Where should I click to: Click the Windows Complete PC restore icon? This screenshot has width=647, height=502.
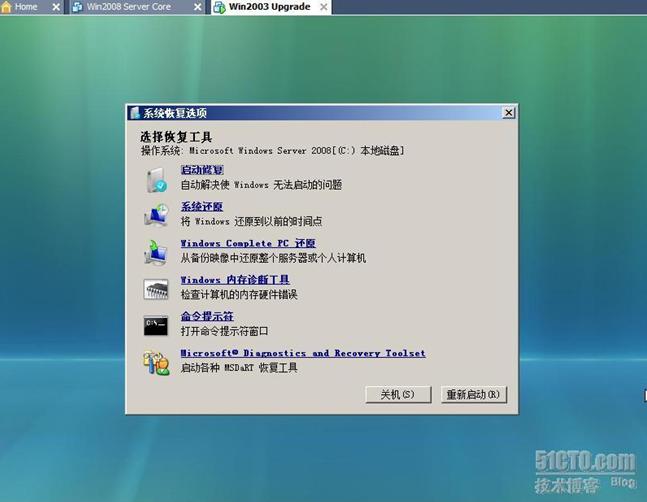[156, 251]
